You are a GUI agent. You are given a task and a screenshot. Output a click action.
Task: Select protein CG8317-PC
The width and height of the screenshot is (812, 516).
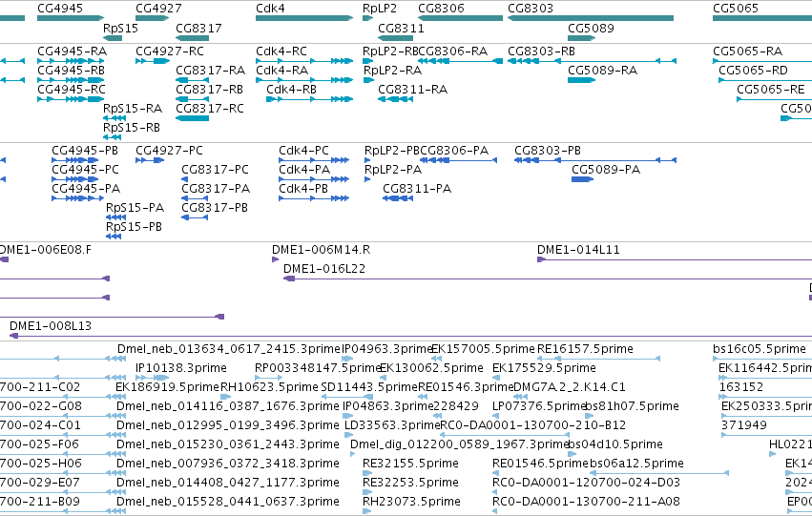pyautogui.click(x=185, y=179)
